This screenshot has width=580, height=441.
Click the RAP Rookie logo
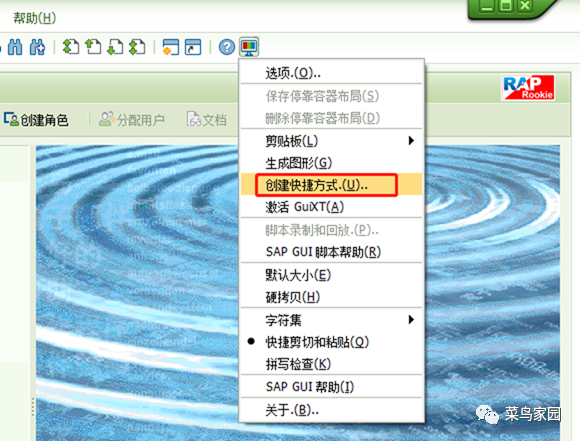pyautogui.click(x=528, y=88)
